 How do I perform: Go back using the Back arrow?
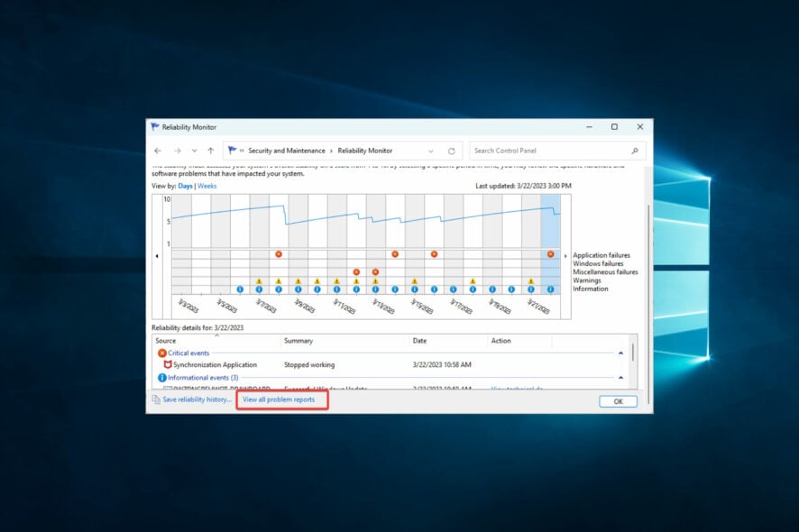(x=158, y=151)
